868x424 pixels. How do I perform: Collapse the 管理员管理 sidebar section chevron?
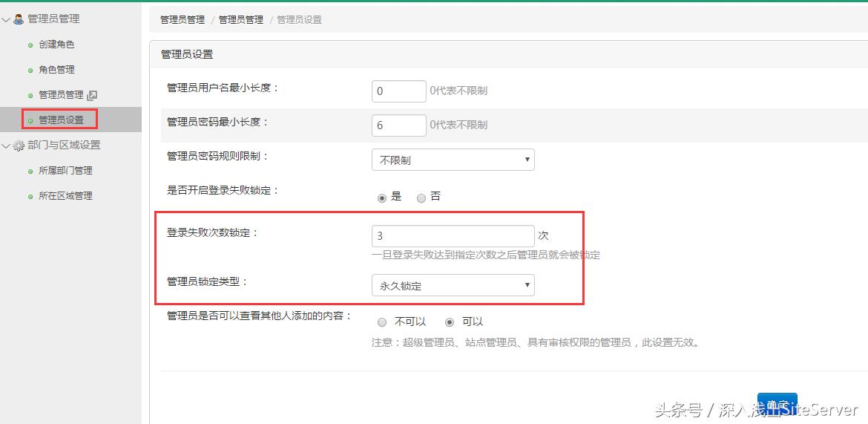6,19
